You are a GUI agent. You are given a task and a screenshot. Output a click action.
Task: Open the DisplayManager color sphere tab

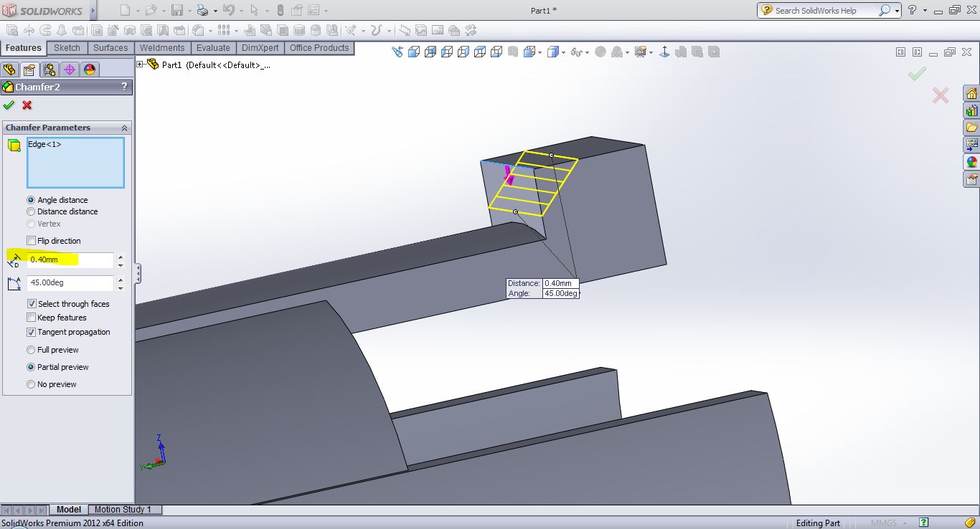pos(89,70)
